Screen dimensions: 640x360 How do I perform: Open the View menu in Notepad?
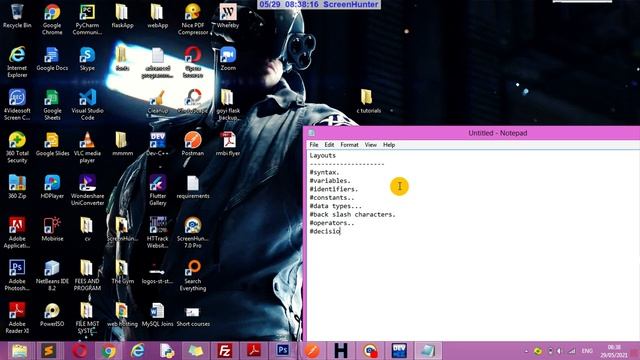pos(371,145)
